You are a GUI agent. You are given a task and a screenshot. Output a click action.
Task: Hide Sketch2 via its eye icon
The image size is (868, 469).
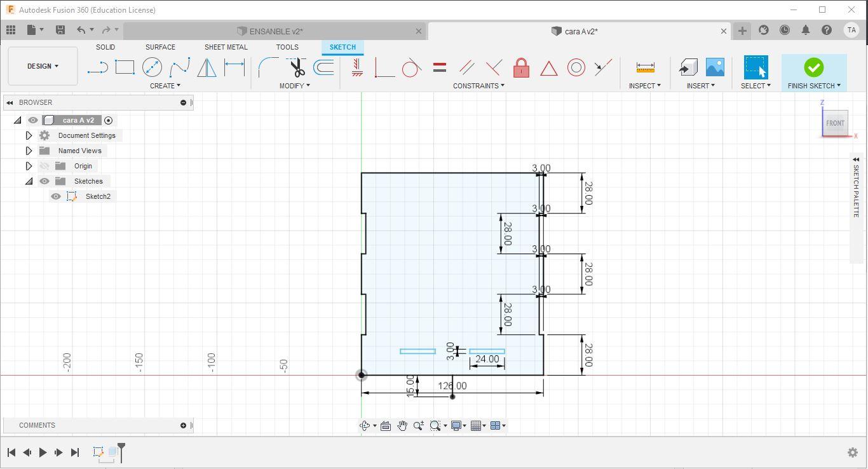(56, 196)
